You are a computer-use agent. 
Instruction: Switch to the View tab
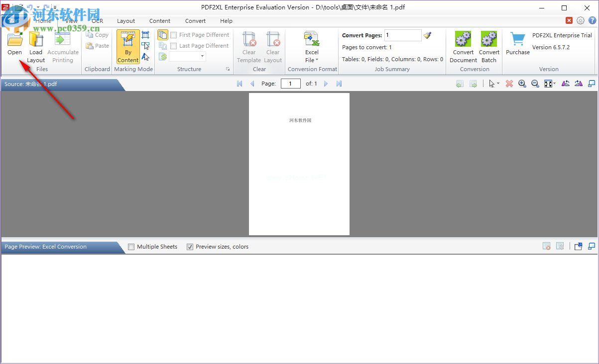pyautogui.click(x=71, y=21)
